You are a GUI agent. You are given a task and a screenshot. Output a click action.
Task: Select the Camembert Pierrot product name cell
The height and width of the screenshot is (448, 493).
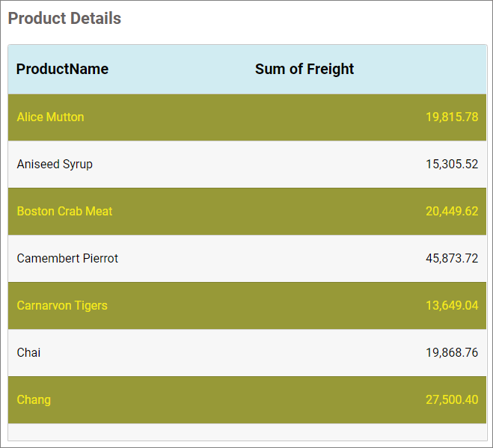point(67,258)
